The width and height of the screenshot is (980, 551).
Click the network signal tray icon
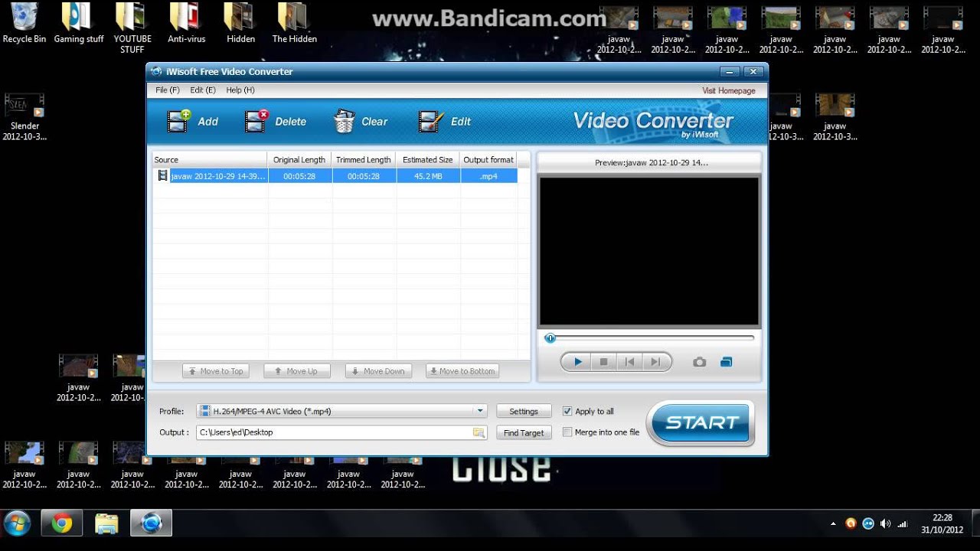coord(903,524)
